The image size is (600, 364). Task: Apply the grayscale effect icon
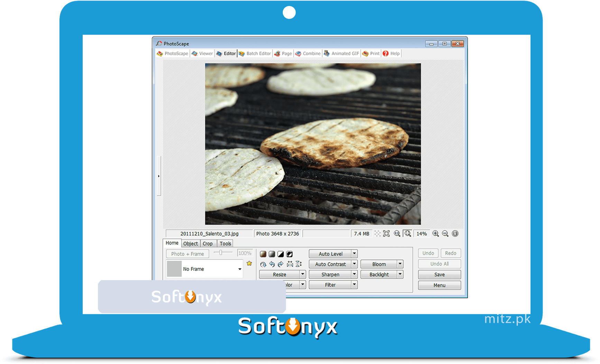pos(272,254)
